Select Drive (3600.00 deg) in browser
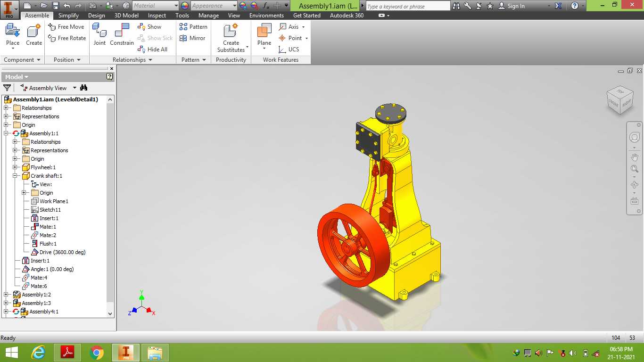644x362 pixels. tap(58, 252)
